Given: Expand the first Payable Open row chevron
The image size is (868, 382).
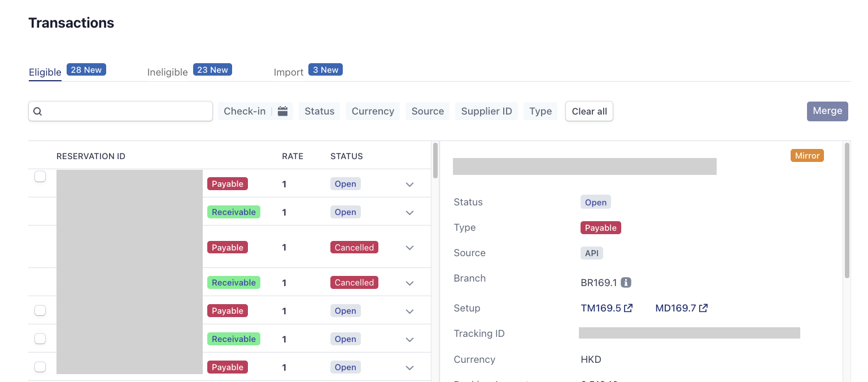Looking at the screenshot, I should [x=410, y=185].
